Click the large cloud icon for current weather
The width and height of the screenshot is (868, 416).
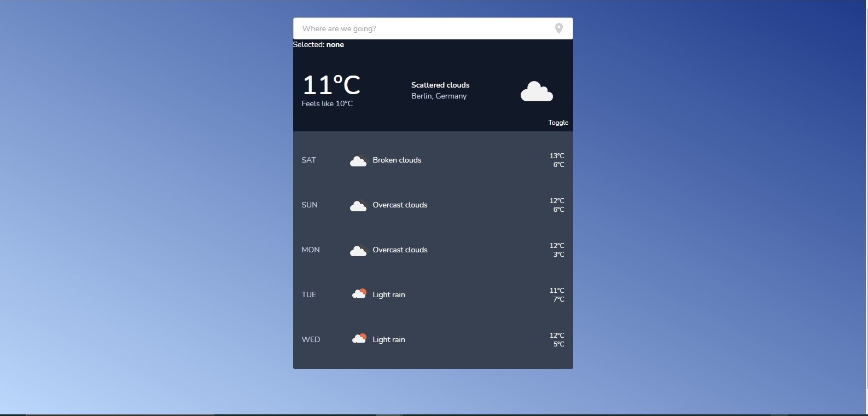click(x=537, y=91)
